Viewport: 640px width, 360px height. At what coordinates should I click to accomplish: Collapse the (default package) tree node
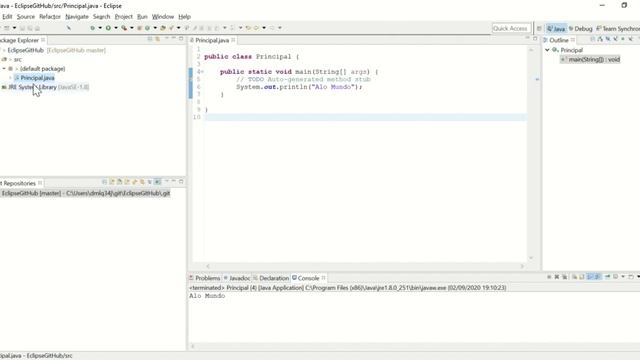(x=4, y=69)
